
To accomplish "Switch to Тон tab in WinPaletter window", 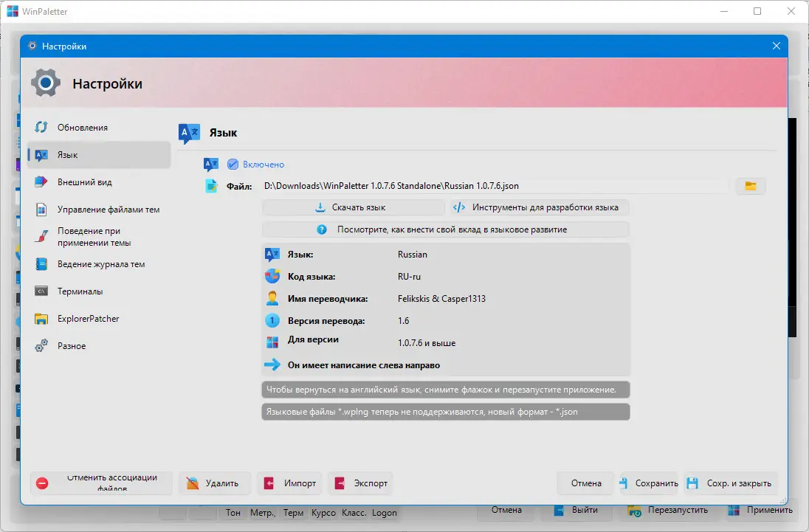I will [x=233, y=512].
